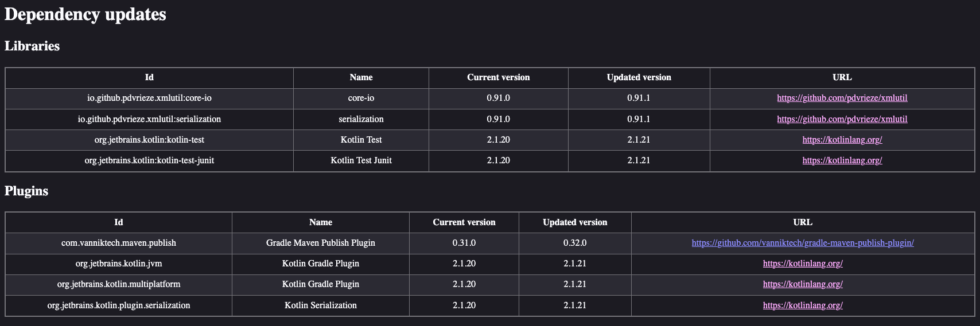980x326 pixels.
Task: Click current version 0.91.0 in serialization library row
Action: coord(498,119)
